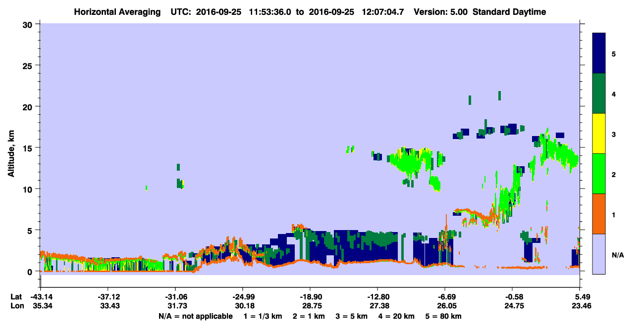Click latitude value -6.69

tap(445, 297)
